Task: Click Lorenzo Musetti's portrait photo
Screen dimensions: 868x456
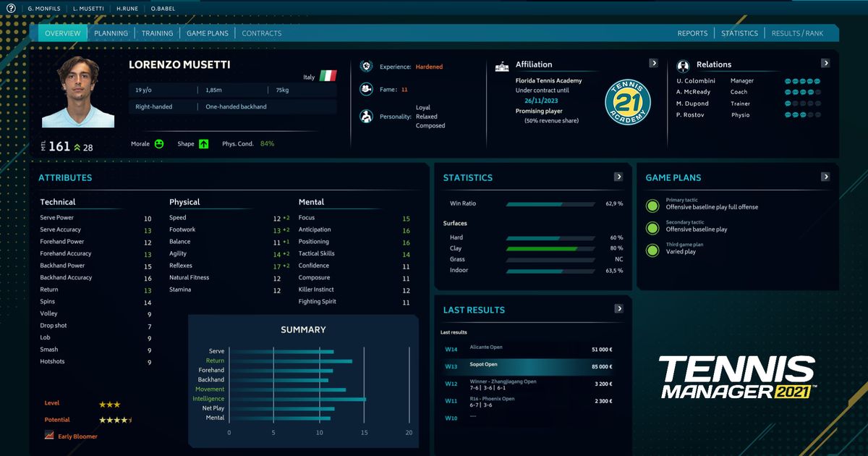Action: [x=78, y=92]
